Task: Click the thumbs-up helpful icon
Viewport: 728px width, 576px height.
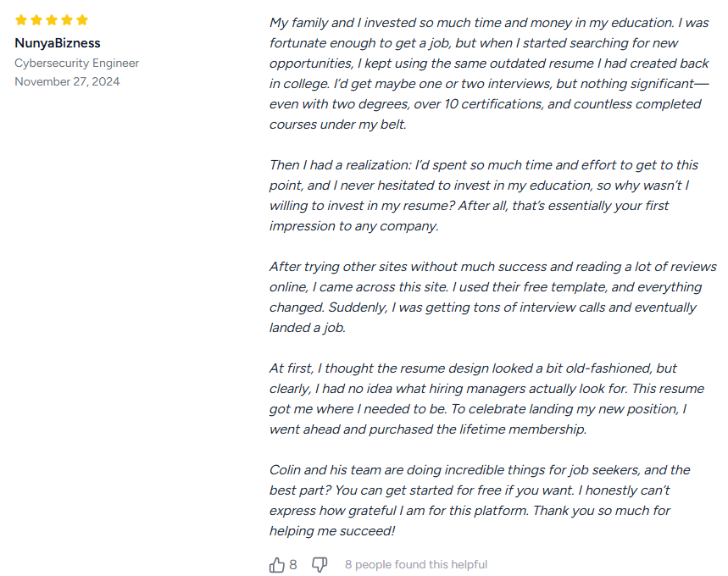Action: coord(277,564)
